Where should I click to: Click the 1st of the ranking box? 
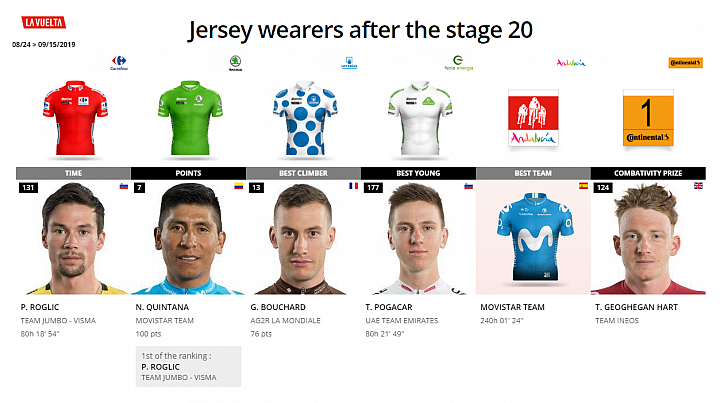point(188,366)
